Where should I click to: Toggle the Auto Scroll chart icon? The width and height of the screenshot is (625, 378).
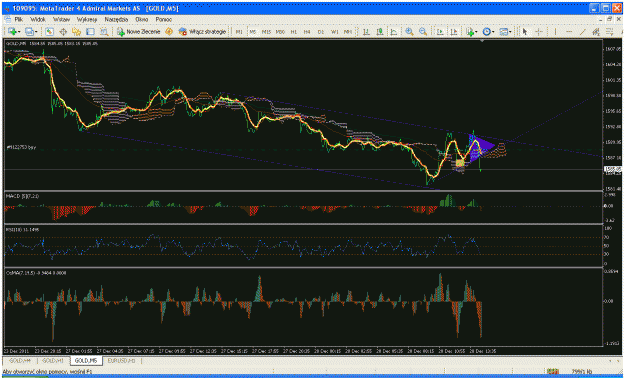(440, 32)
